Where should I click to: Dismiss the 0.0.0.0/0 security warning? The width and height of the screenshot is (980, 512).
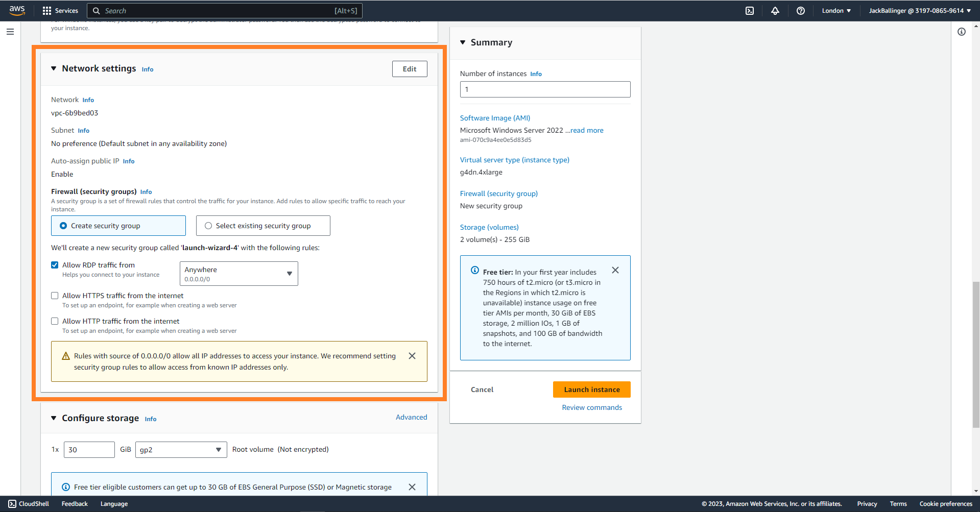coord(412,356)
